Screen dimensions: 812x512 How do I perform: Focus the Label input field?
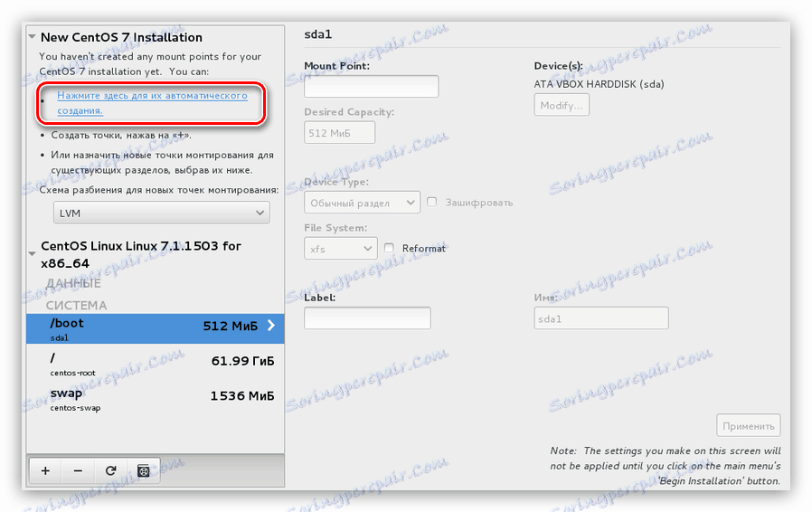[367, 318]
